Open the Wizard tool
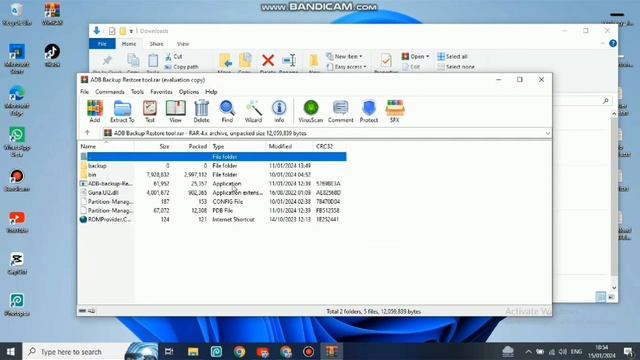This screenshot has width=640, height=360. pos(253,111)
